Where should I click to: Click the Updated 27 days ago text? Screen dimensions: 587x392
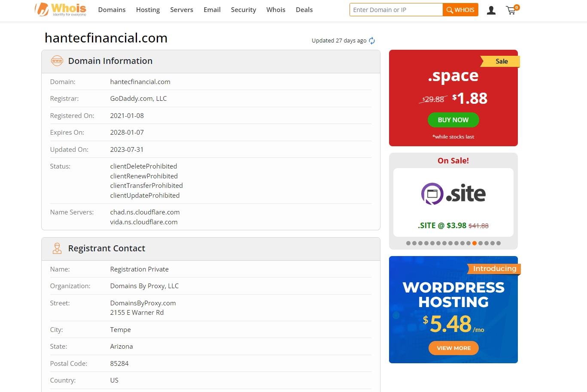coord(339,41)
